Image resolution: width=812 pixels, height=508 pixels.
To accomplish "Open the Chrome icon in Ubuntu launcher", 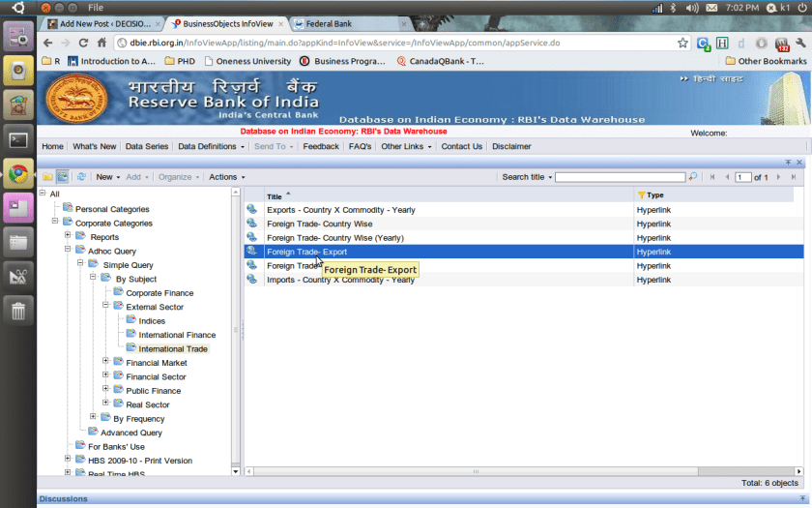I will click(17, 174).
